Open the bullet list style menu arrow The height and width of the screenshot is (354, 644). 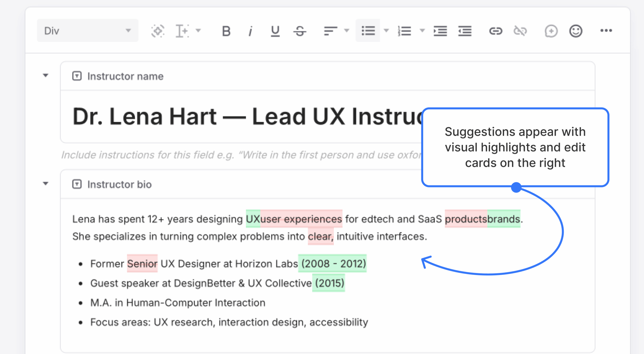[x=386, y=31]
